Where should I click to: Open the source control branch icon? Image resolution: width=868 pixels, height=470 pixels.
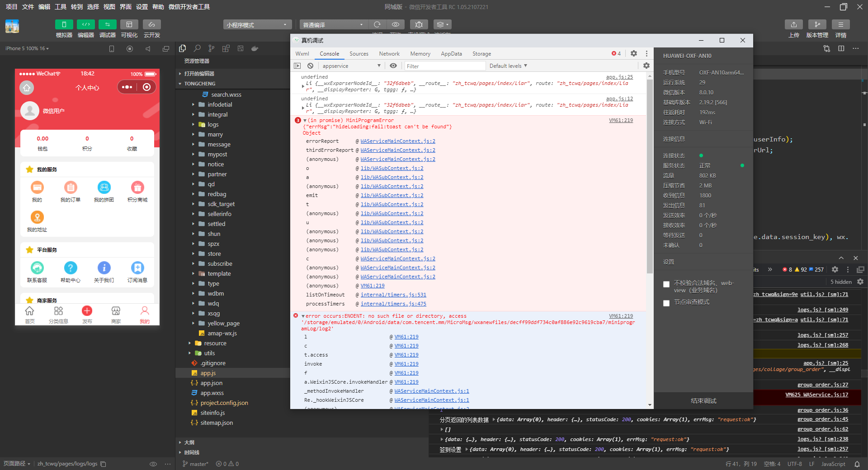point(212,48)
